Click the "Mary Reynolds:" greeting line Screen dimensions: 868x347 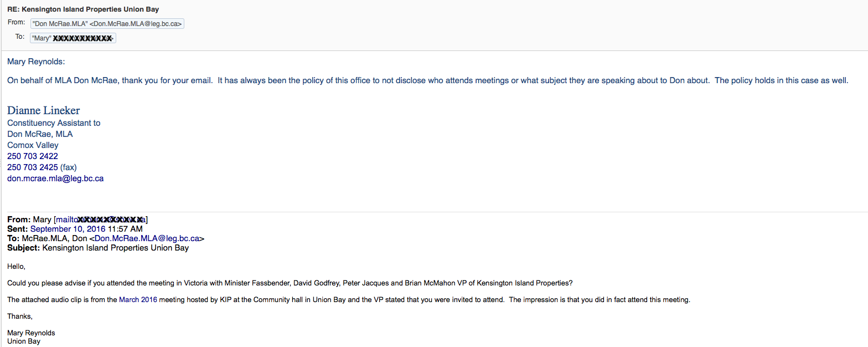pos(36,62)
